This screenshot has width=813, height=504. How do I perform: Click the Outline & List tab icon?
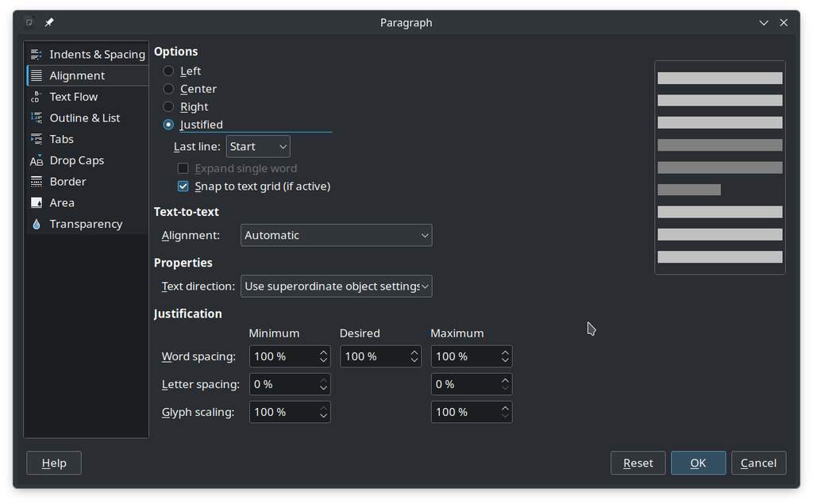(37, 118)
